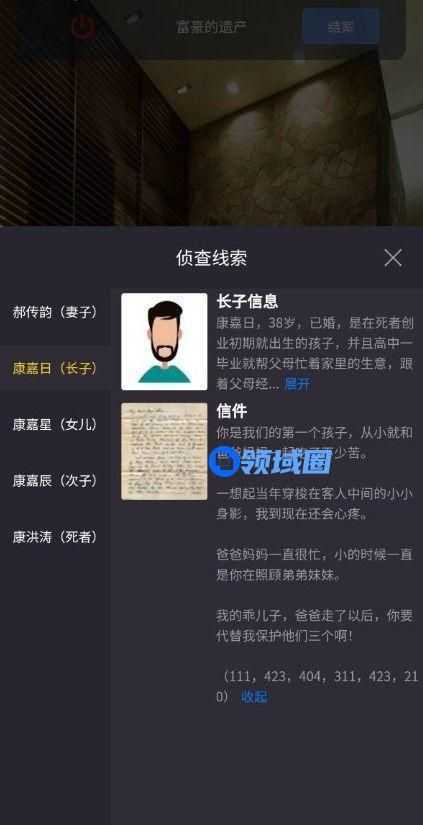Tap the red power icon at top

[x=83, y=26]
